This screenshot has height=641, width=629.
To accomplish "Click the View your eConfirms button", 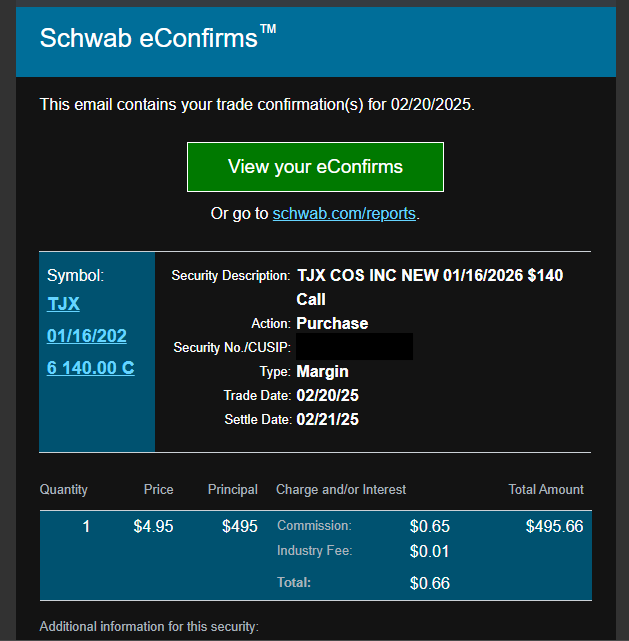I will click(x=315, y=167).
